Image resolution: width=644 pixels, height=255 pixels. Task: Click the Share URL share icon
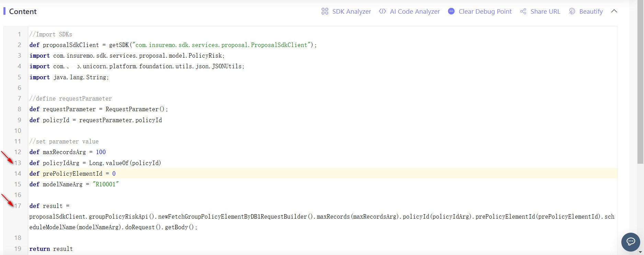523,11
